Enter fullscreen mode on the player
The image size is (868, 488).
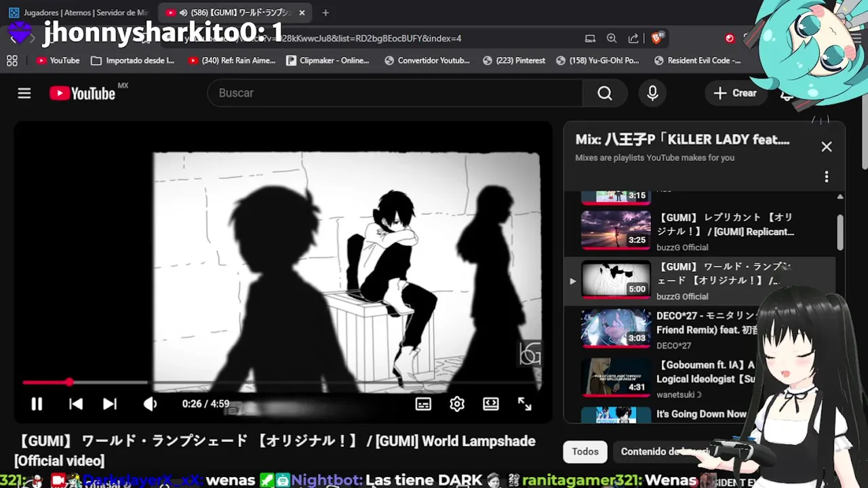[x=525, y=404]
